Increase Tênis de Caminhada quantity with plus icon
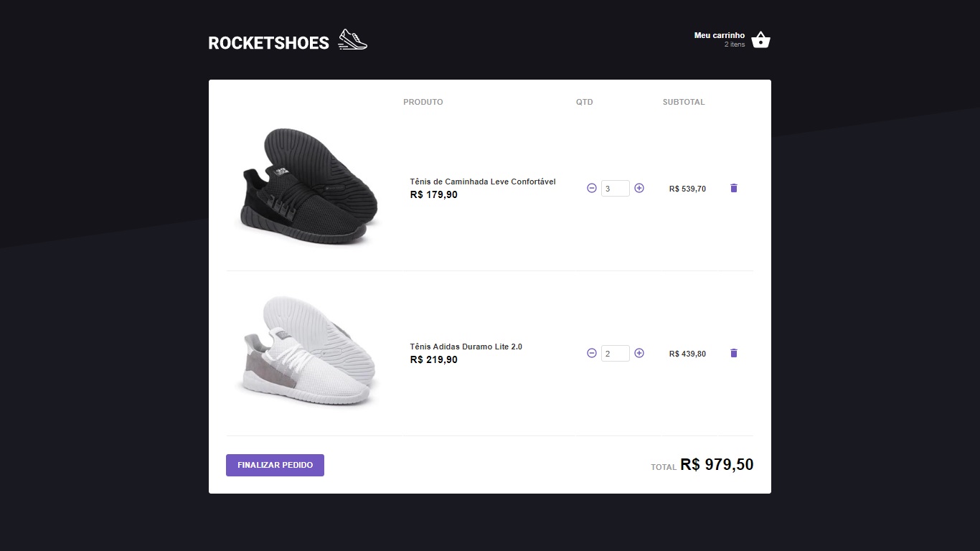 click(x=639, y=188)
